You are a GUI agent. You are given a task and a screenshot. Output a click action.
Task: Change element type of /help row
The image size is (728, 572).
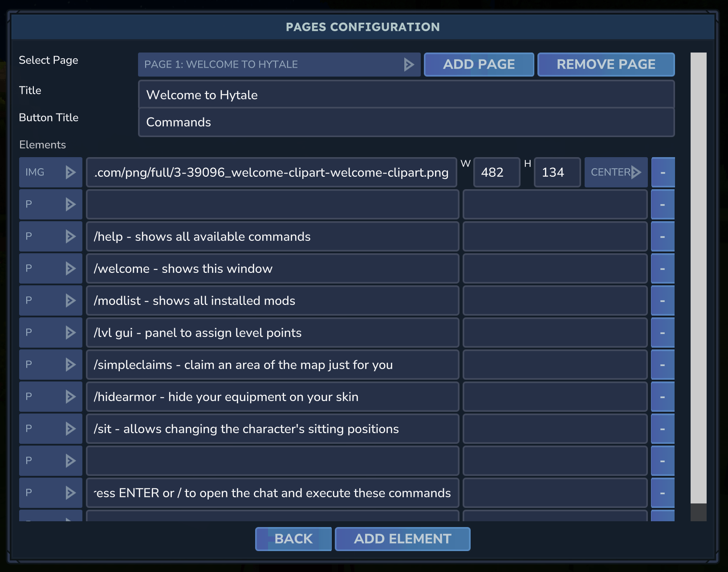pyautogui.click(x=51, y=236)
